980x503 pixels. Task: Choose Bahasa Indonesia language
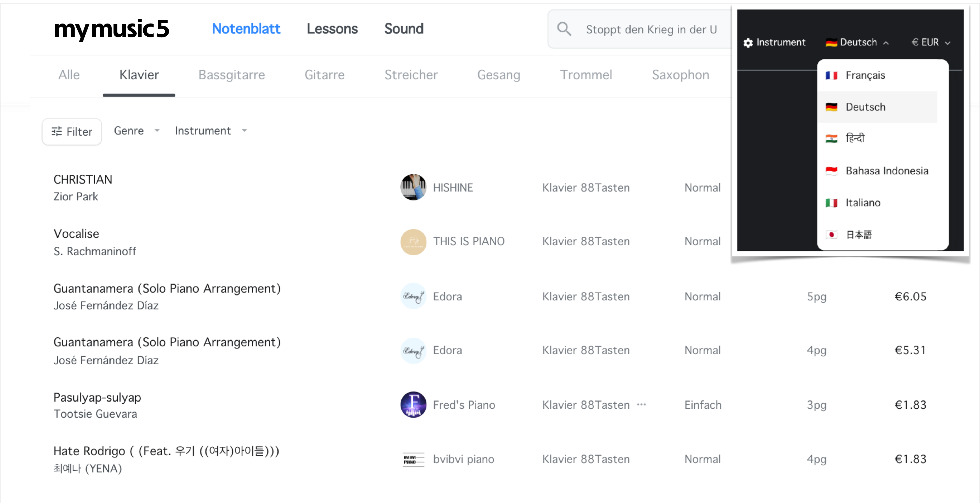tap(886, 171)
